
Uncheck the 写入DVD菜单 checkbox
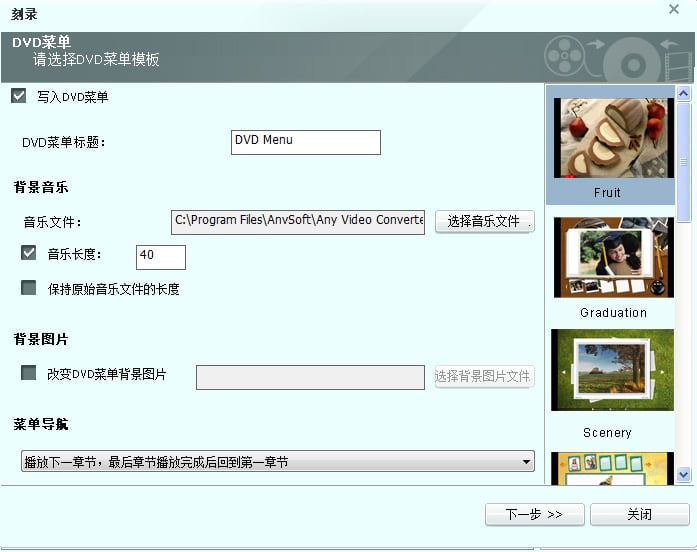point(18,96)
